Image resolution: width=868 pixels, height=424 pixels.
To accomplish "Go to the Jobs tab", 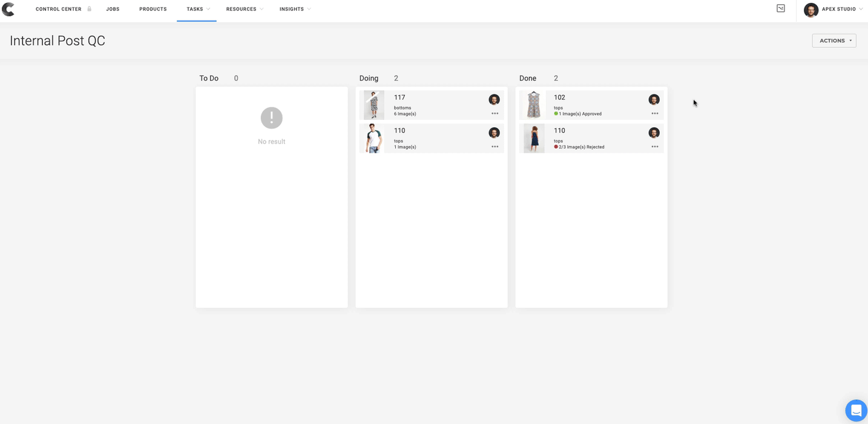I will pos(113,9).
